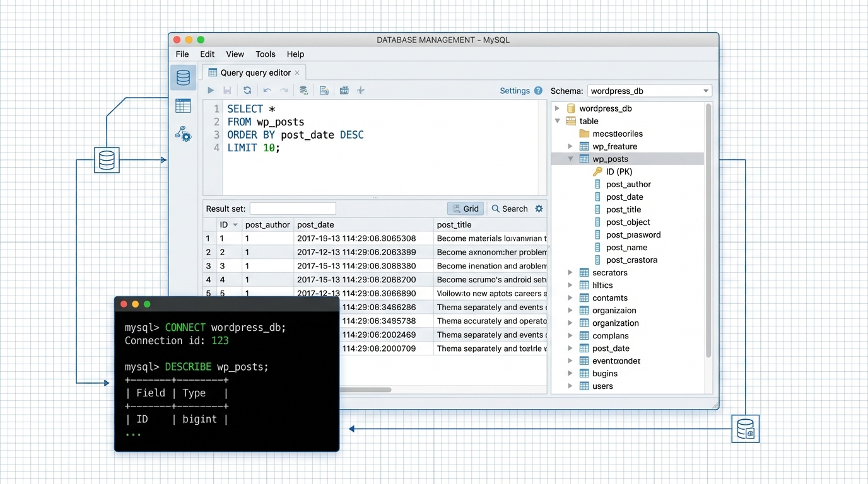The height and width of the screenshot is (484, 868).
Task: Select the database icon in the left sidebar
Action: click(x=183, y=78)
